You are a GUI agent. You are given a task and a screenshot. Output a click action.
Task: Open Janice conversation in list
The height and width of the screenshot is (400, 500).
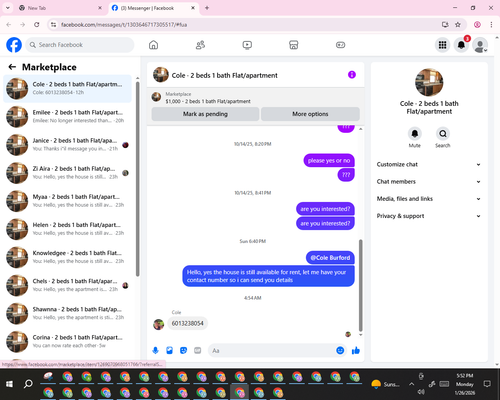[x=67, y=145]
